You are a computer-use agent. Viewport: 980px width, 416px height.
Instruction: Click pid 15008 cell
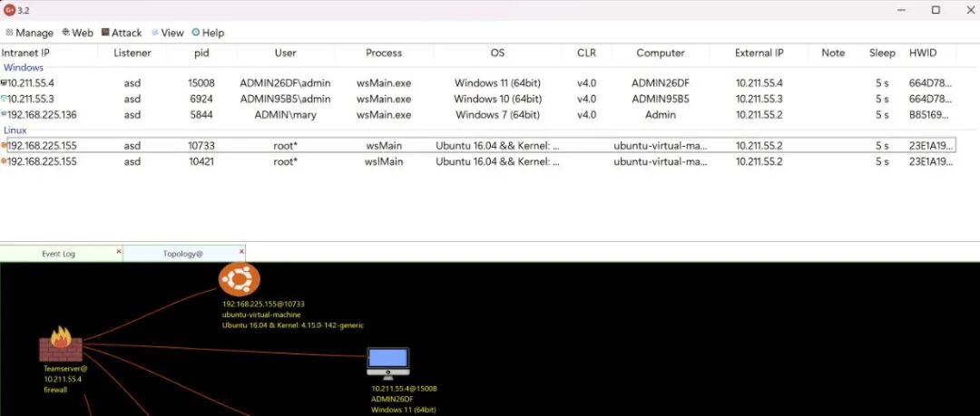point(201,83)
